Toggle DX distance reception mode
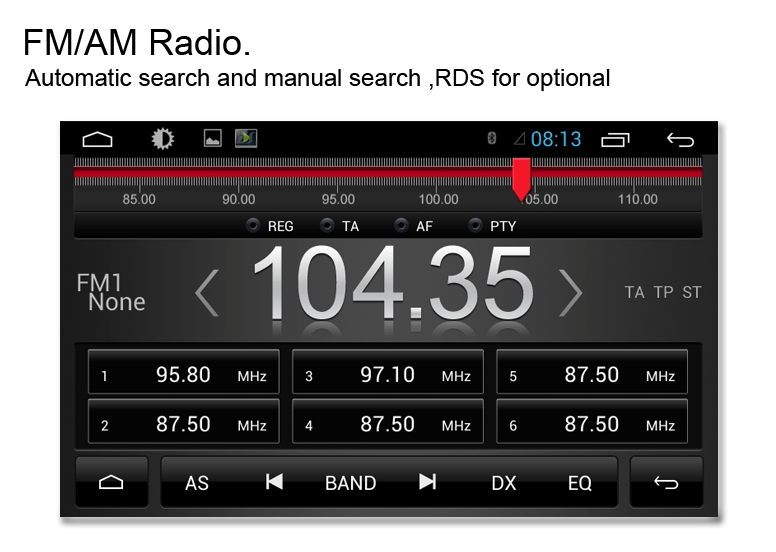Image resolution: width=776 pixels, height=552 pixels. tap(504, 483)
